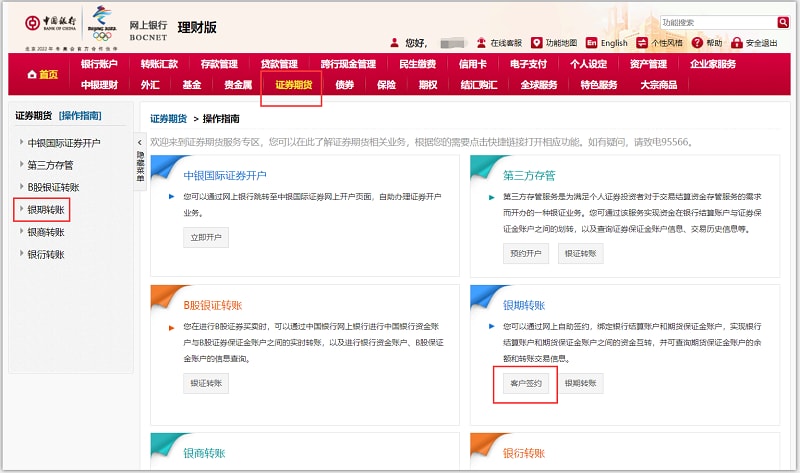
Task: Expand 银商转账 sidebar entry
Action: [46, 232]
